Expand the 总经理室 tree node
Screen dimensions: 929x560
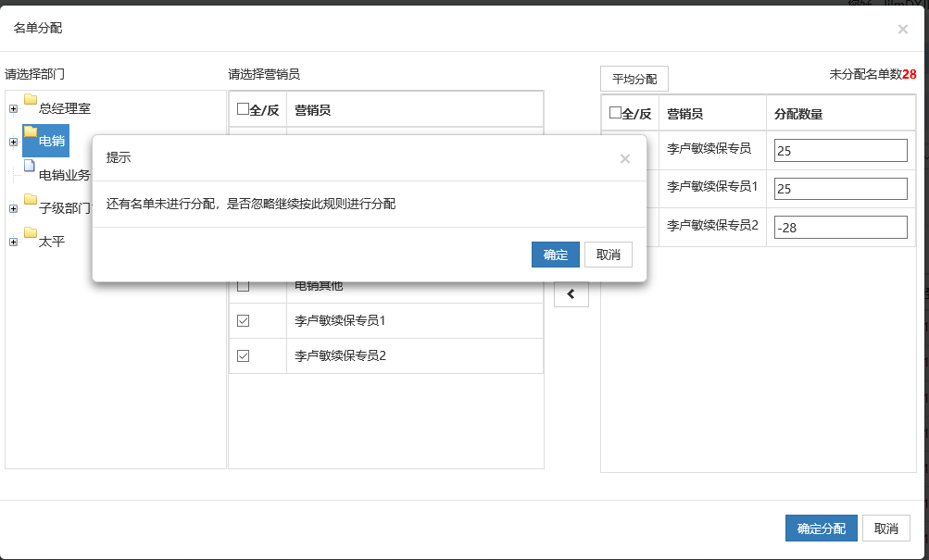click(13, 109)
